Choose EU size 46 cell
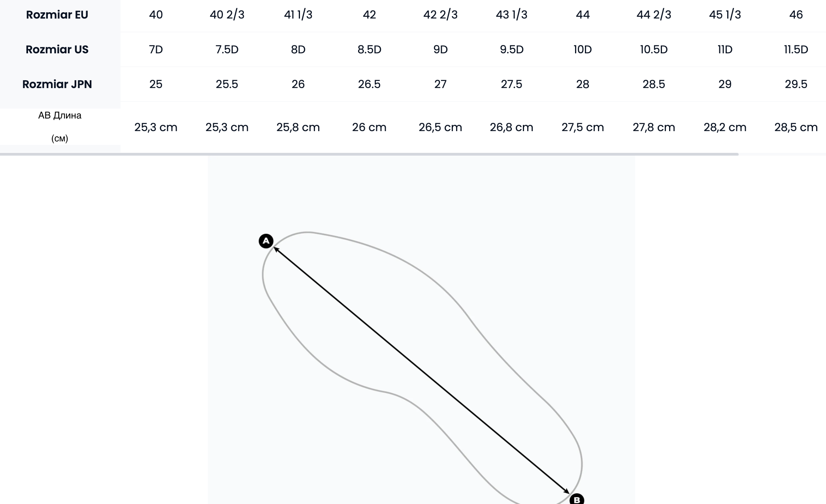Image resolution: width=826 pixels, height=504 pixels. point(796,15)
